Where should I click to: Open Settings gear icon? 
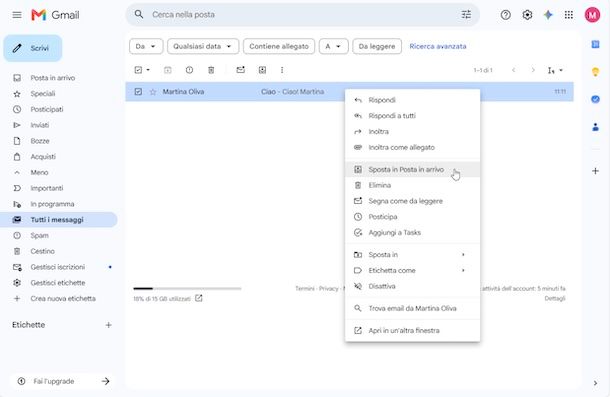coord(527,15)
